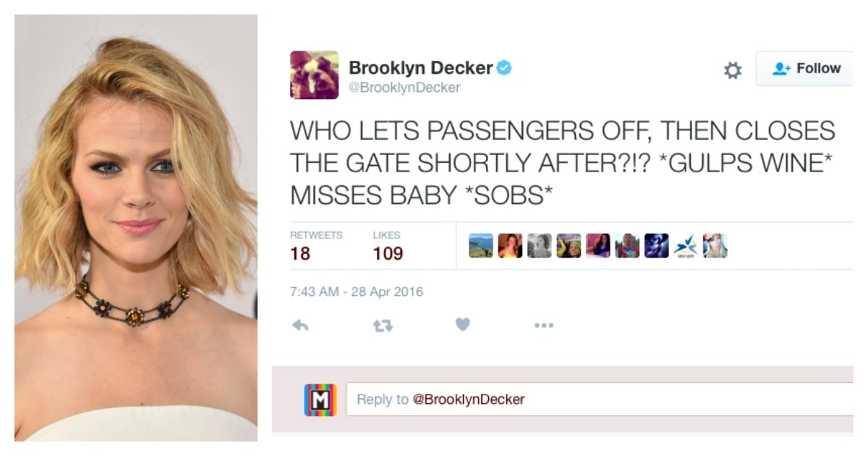Click the colorful M avatar by reply box

click(x=320, y=400)
